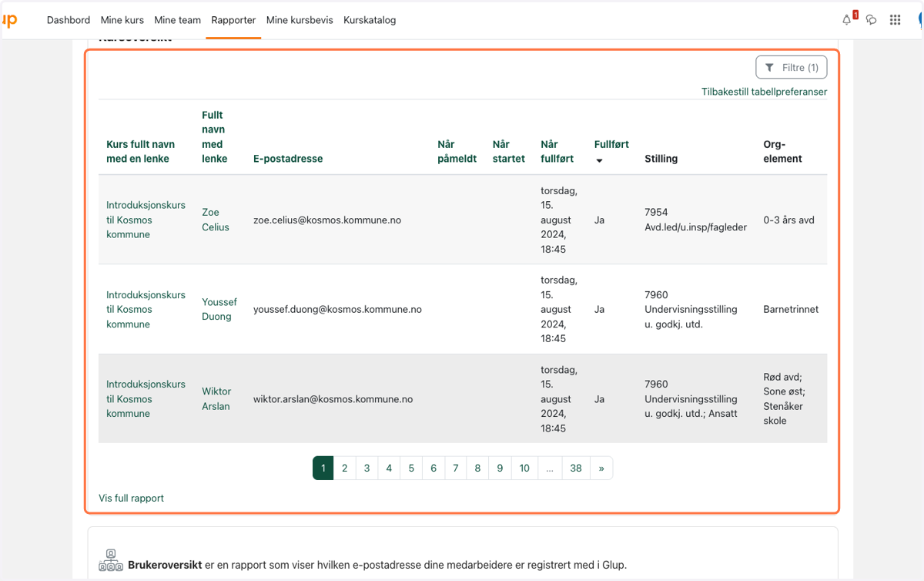Click Vis full rapport link
Image resolution: width=924 pixels, height=581 pixels.
tap(131, 498)
